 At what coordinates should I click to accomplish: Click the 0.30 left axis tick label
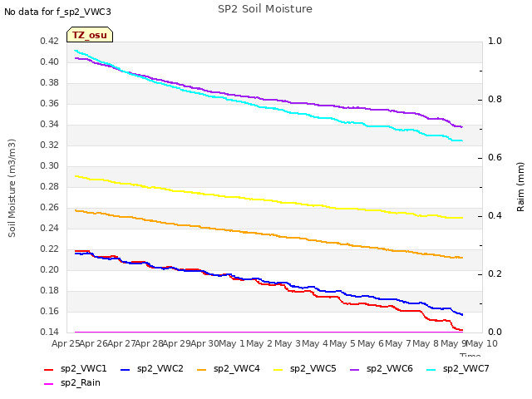[50, 166]
